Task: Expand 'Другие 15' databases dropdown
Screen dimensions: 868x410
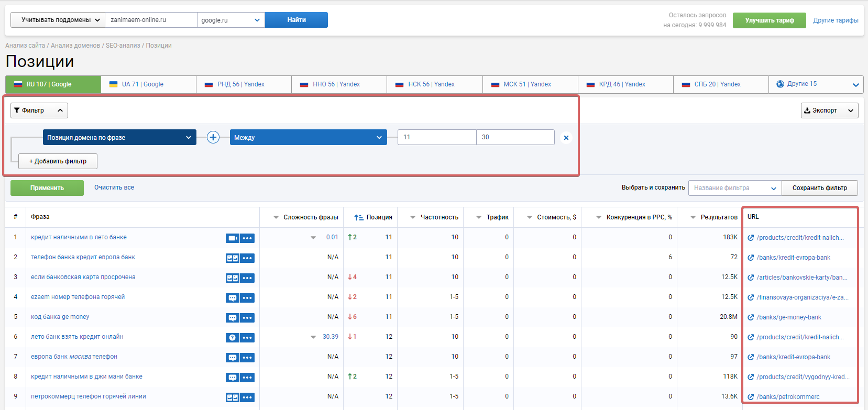Action: (x=816, y=84)
